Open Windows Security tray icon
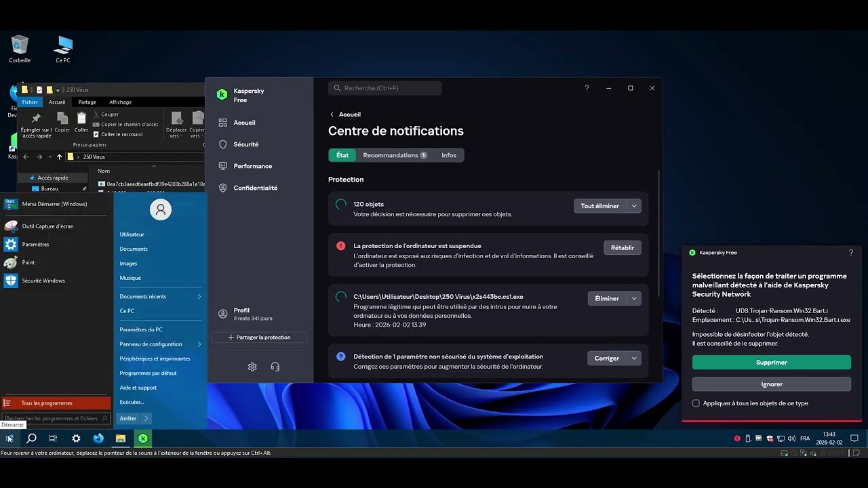This screenshot has height=488, width=868. (x=770, y=439)
